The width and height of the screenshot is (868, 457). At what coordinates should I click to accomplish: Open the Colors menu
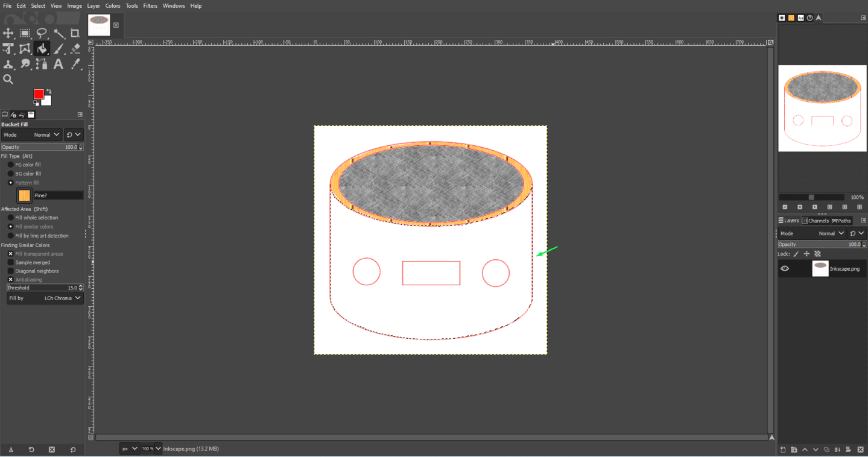[113, 5]
